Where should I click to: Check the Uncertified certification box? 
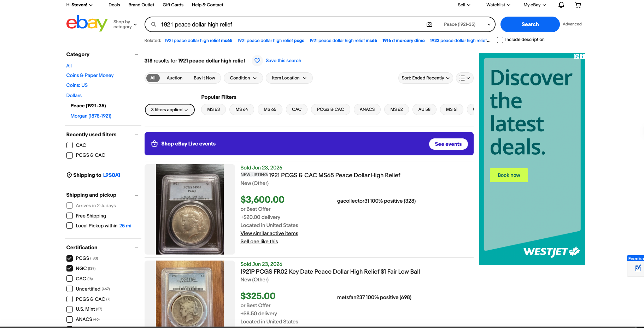(x=70, y=289)
